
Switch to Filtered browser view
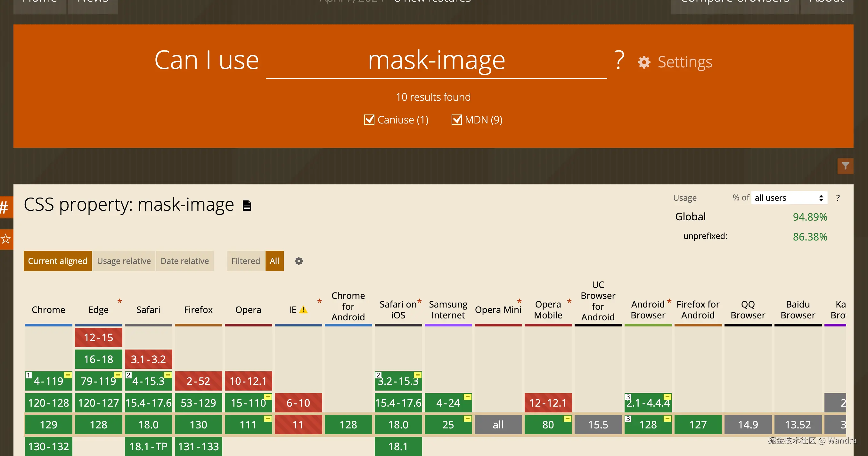(x=246, y=261)
